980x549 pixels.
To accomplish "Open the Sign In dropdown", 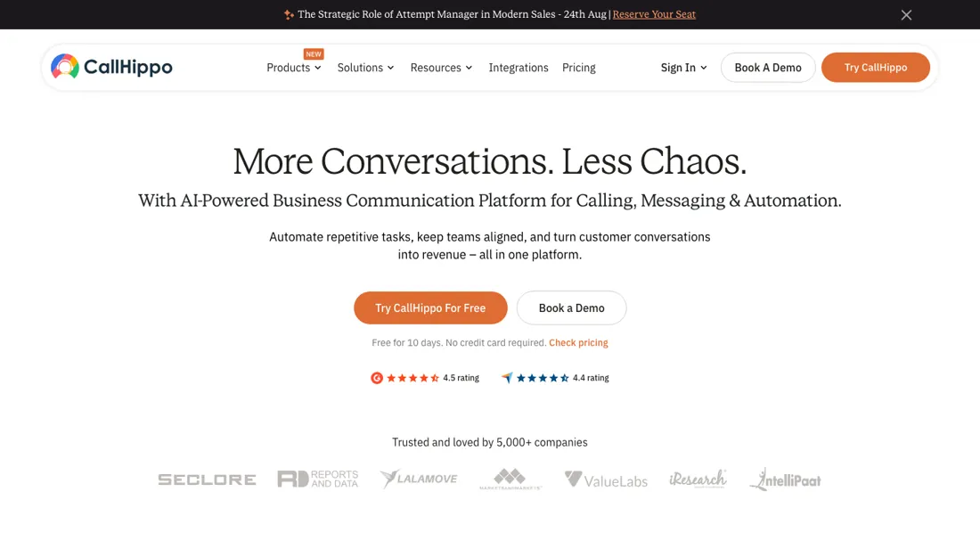I will 683,68.
